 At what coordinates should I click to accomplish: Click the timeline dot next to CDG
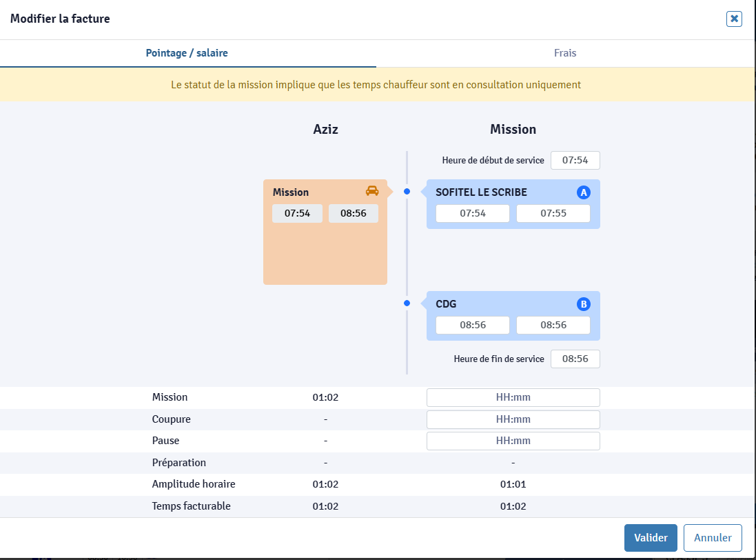(407, 303)
